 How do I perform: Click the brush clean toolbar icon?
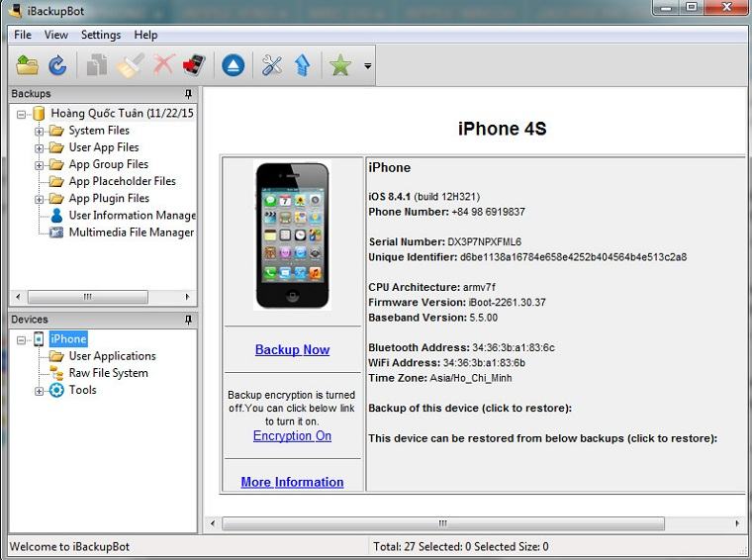pyautogui.click(x=131, y=65)
